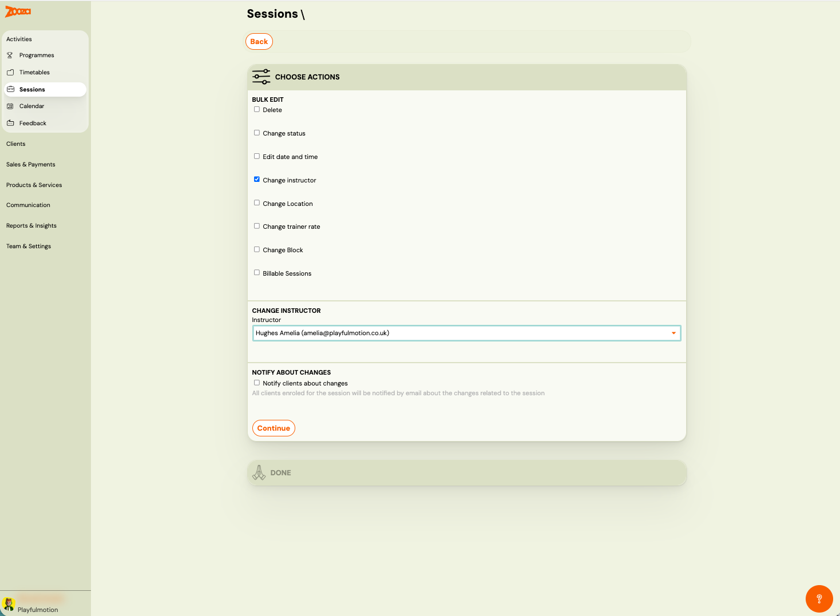Click the Choose Actions sliders icon
The image size is (840, 616).
coord(261,77)
